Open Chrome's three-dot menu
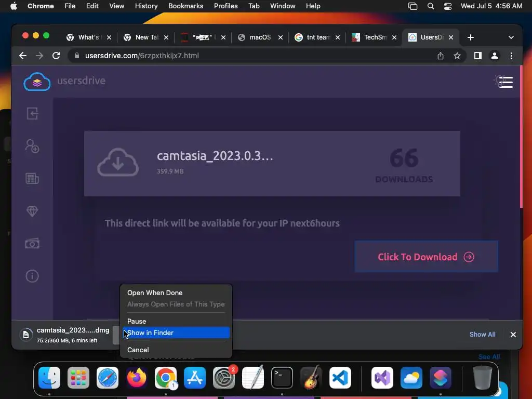This screenshot has width=532, height=399. click(x=511, y=56)
